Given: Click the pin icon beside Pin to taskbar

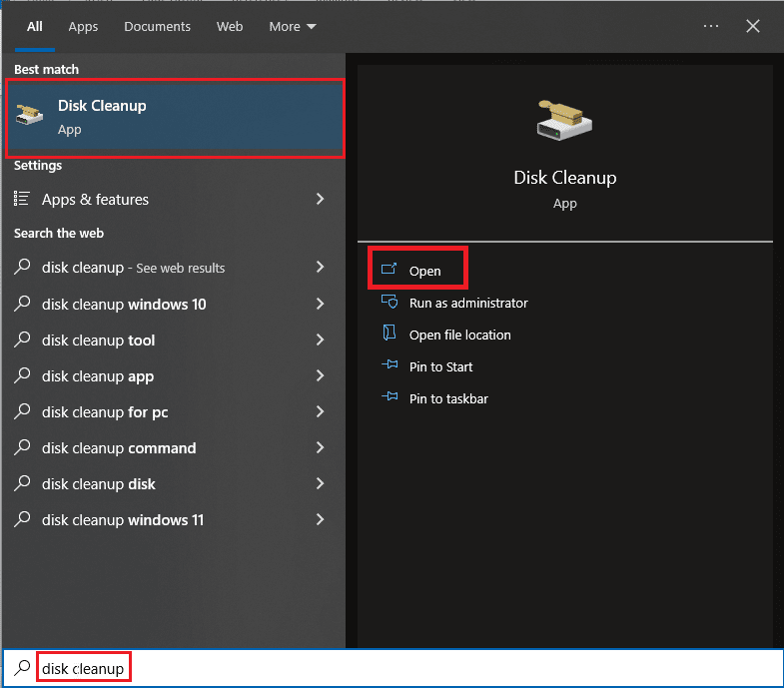Looking at the screenshot, I should [x=390, y=396].
